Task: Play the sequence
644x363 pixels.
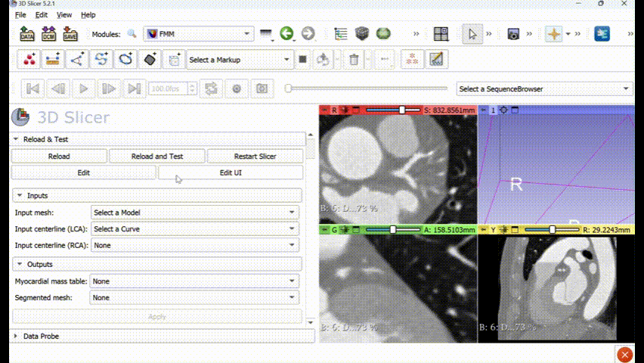Action: tap(83, 88)
